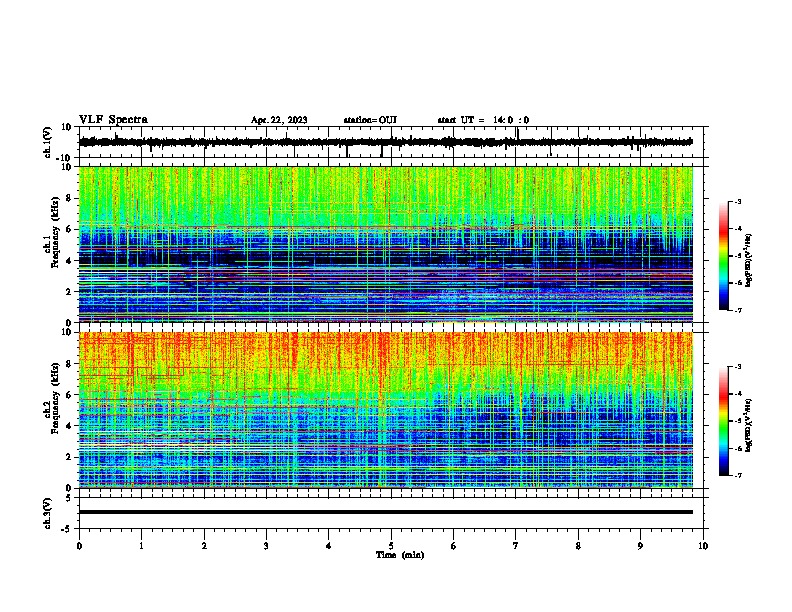Screen dimensions: 792x612
Task: Click the ch.2 spectrogram color scale bar
Action: [x=724, y=421]
